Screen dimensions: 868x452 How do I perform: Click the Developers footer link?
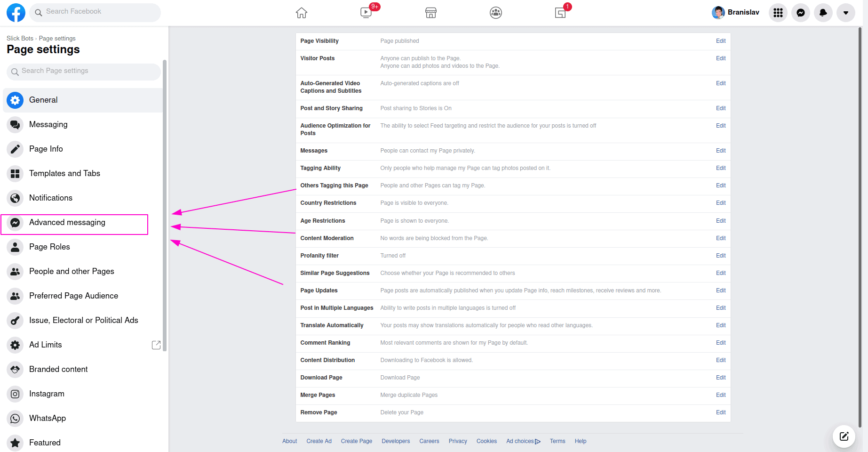tap(396, 441)
